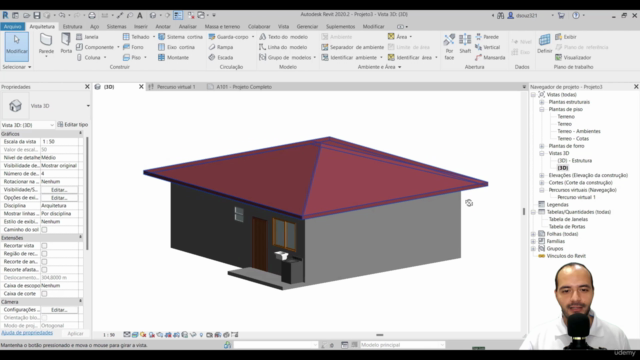Expand the Famílias tree node

533,241
